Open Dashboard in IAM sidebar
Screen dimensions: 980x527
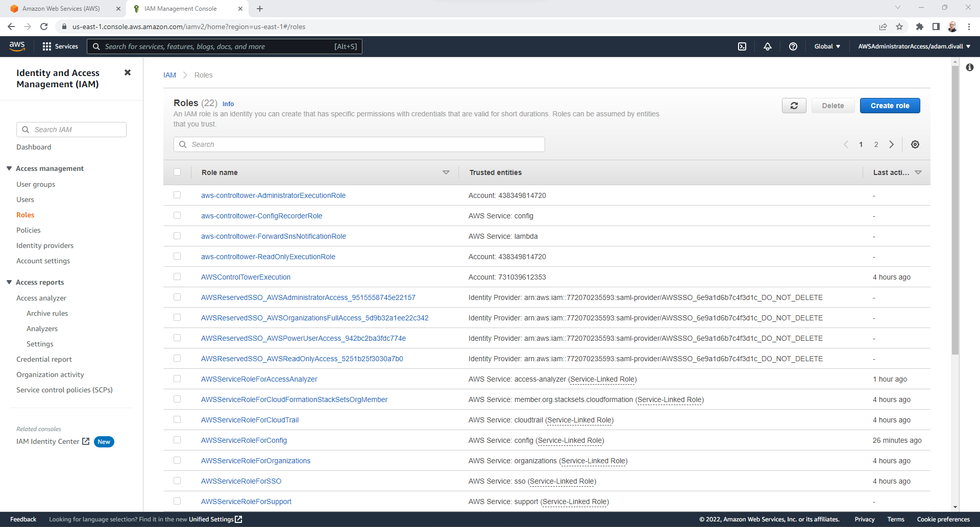34,147
